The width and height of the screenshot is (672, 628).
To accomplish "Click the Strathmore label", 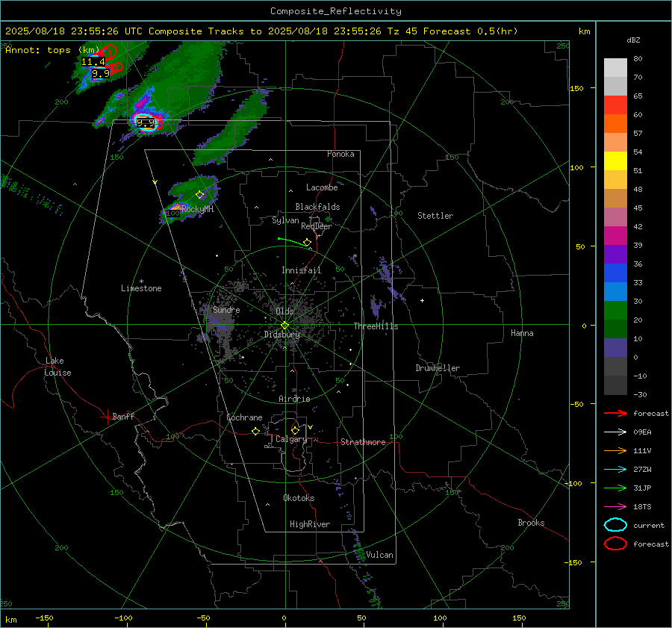I will point(363,442).
